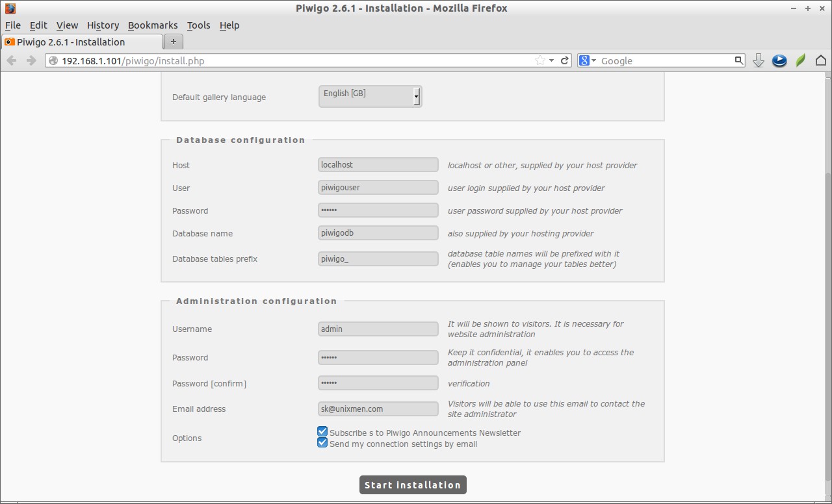The width and height of the screenshot is (832, 504).
Task: Open the Bookmarks menu
Action: point(153,25)
